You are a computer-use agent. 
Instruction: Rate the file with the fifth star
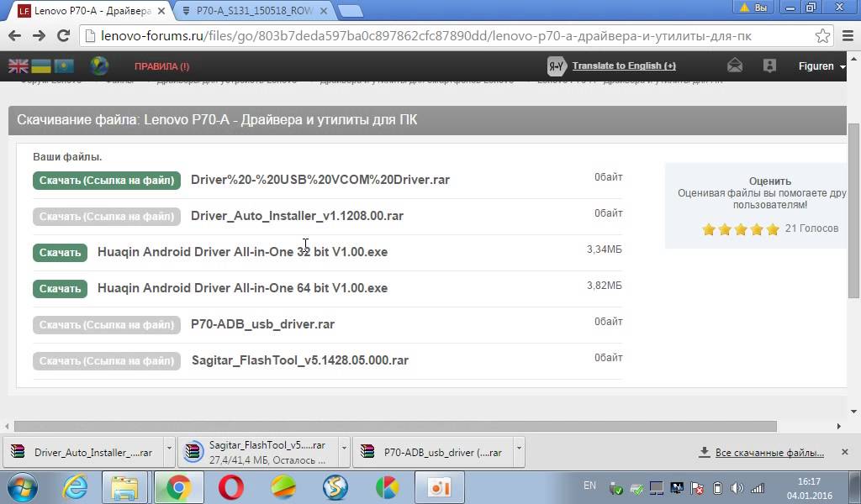pyautogui.click(x=773, y=228)
